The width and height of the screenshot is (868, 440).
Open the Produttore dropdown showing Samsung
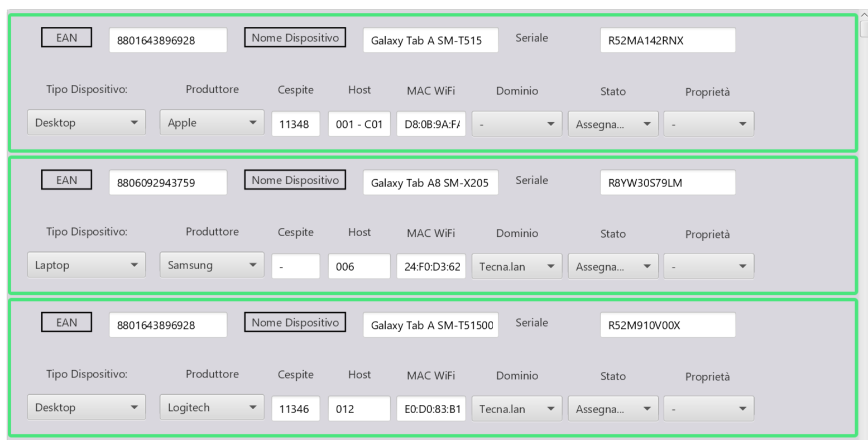[x=212, y=265]
